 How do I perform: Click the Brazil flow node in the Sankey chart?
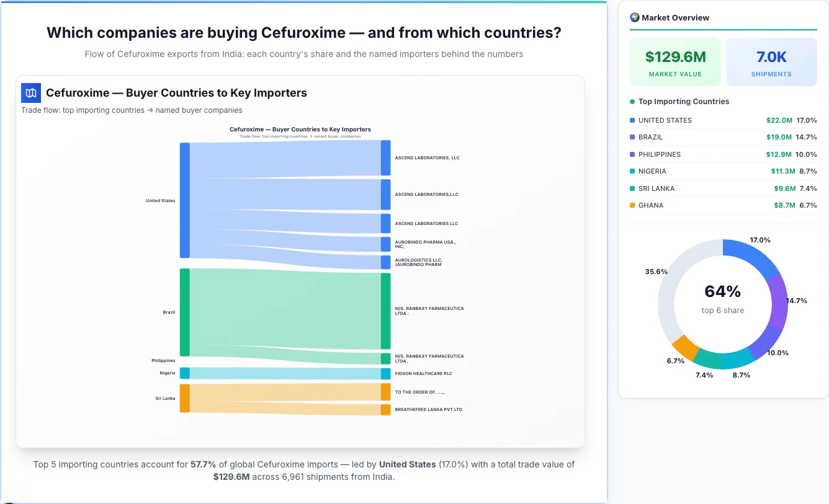tap(184, 312)
